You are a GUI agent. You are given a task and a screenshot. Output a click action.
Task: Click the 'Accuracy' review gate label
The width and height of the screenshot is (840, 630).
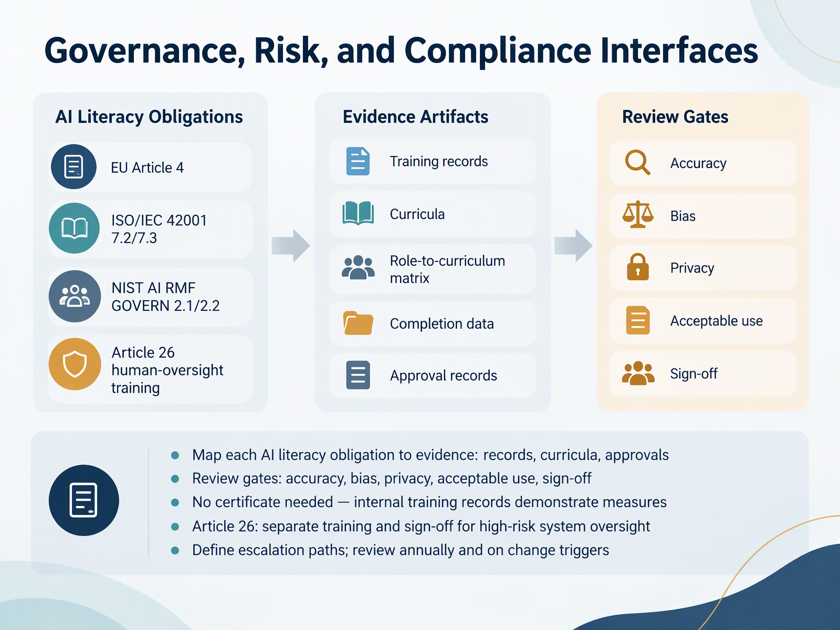(x=698, y=163)
